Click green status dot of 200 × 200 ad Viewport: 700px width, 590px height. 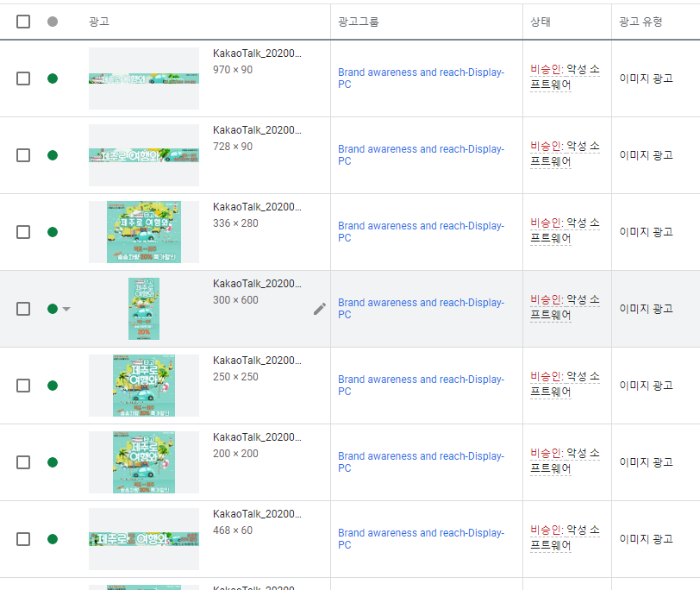coord(53,462)
